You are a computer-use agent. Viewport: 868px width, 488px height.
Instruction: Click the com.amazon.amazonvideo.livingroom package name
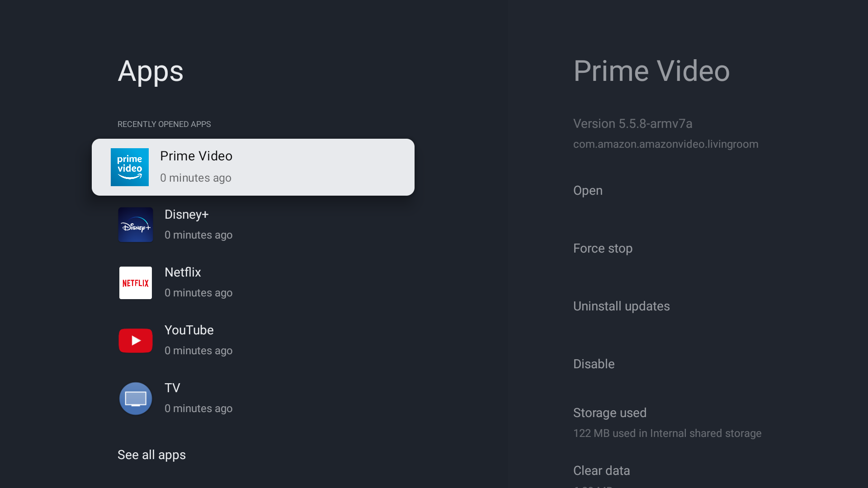665,144
